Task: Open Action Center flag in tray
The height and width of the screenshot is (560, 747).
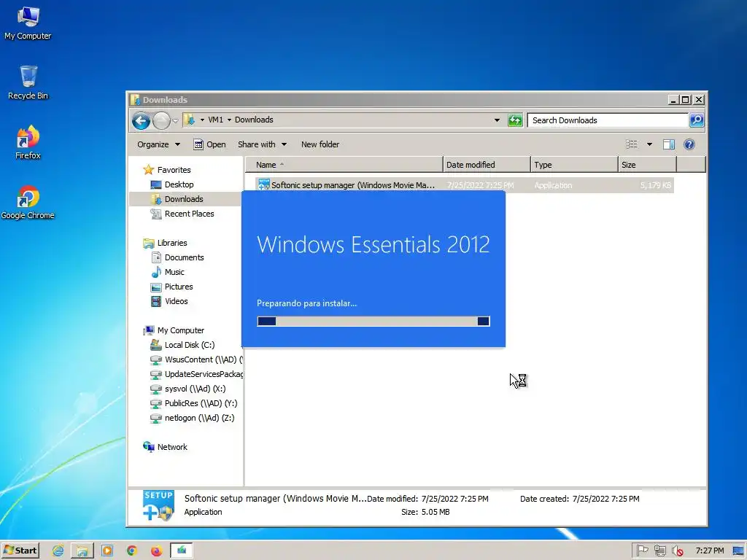Action: (x=642, y=551)
